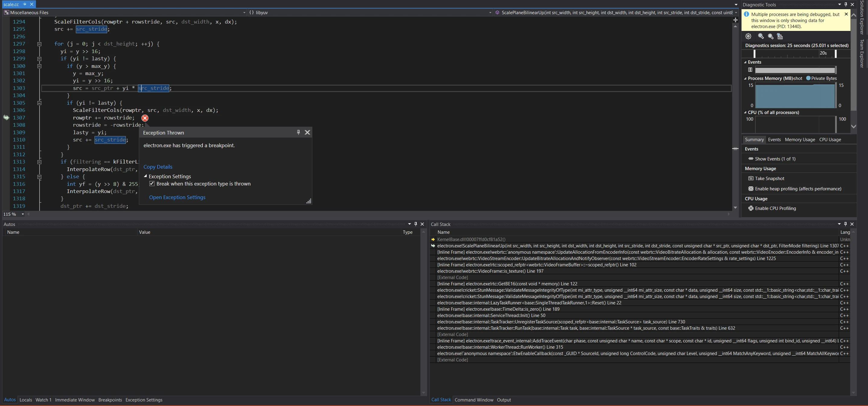Switch to the Command Window tab
Image resolution: width=868 pixels, height=406 pixels.
474,400
